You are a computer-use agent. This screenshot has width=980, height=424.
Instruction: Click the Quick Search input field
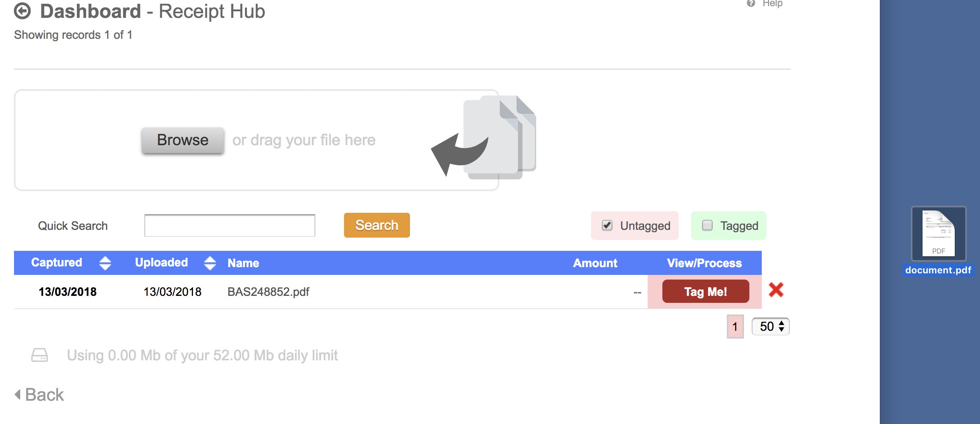click(230, 226)
